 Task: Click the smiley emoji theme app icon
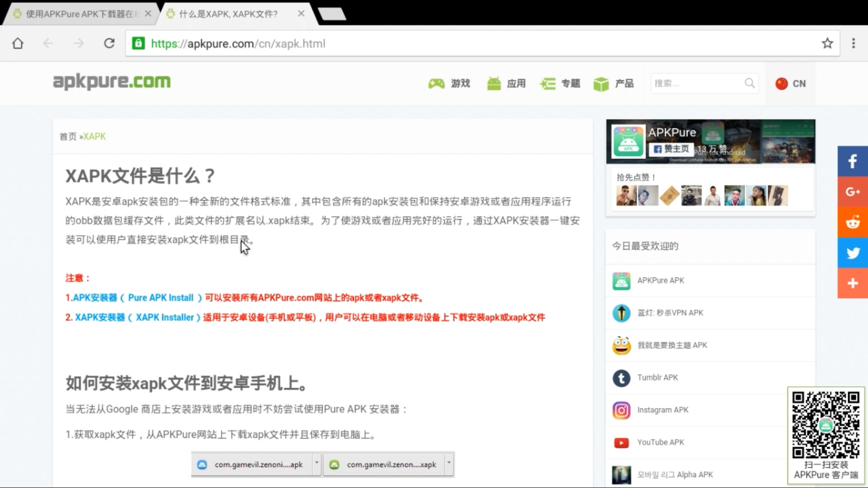click(622, 346)
